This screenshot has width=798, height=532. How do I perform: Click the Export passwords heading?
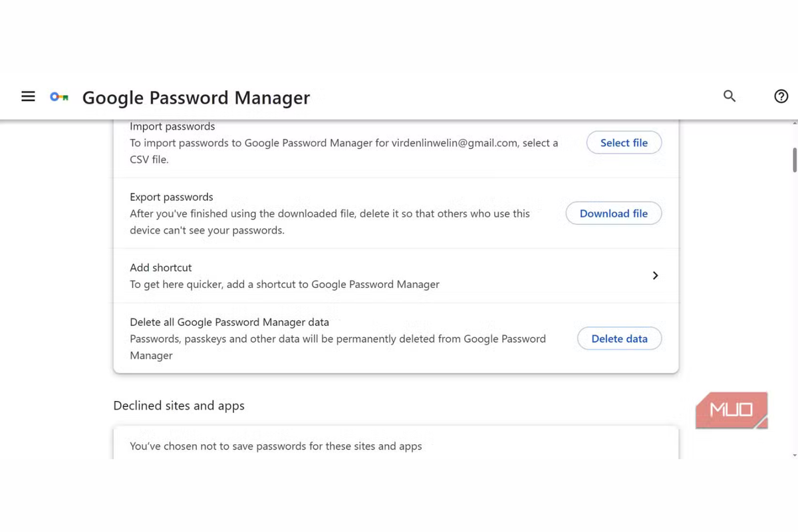(172, 197)
